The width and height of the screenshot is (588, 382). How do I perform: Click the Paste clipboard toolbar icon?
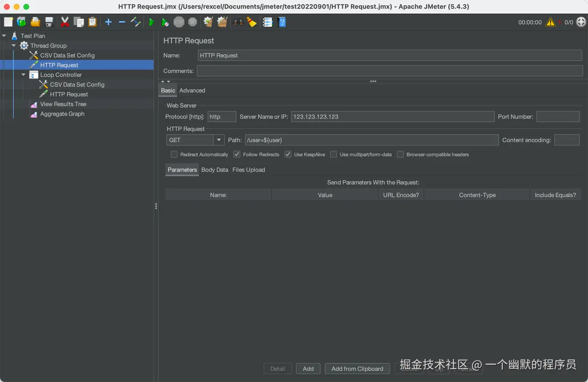(92, 22)
